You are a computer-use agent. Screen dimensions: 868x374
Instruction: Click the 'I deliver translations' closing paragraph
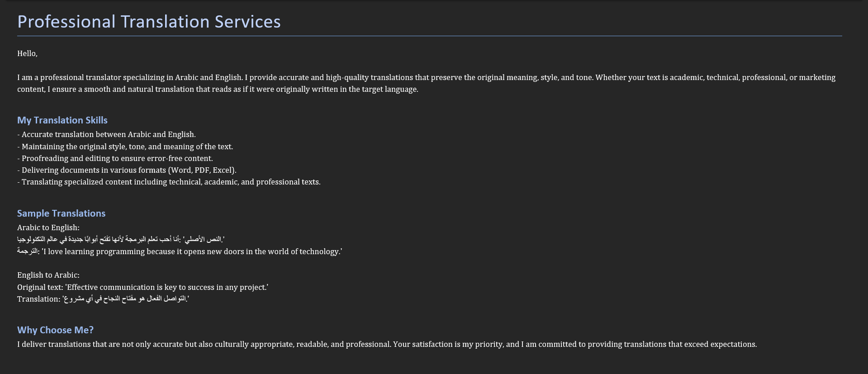point(387,344)
